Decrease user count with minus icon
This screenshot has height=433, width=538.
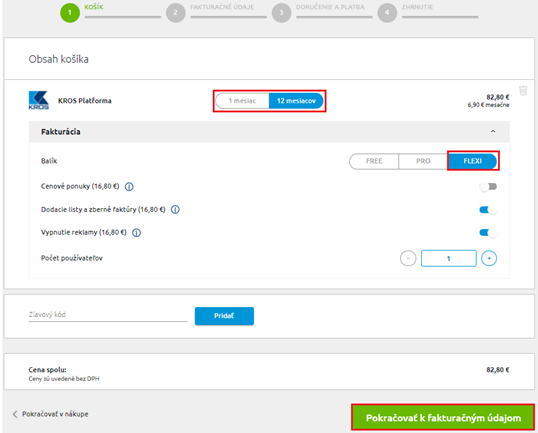click(408, 258)
